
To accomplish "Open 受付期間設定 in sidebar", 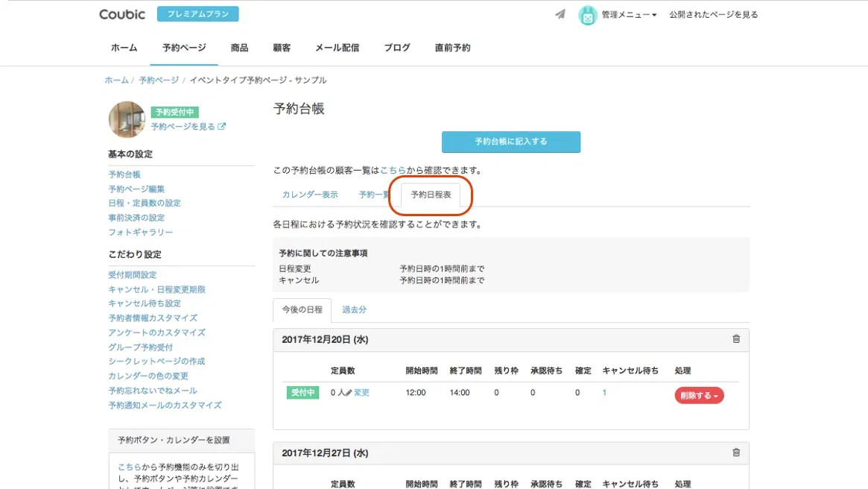I will pyautogui.click(x=133, y=274).
